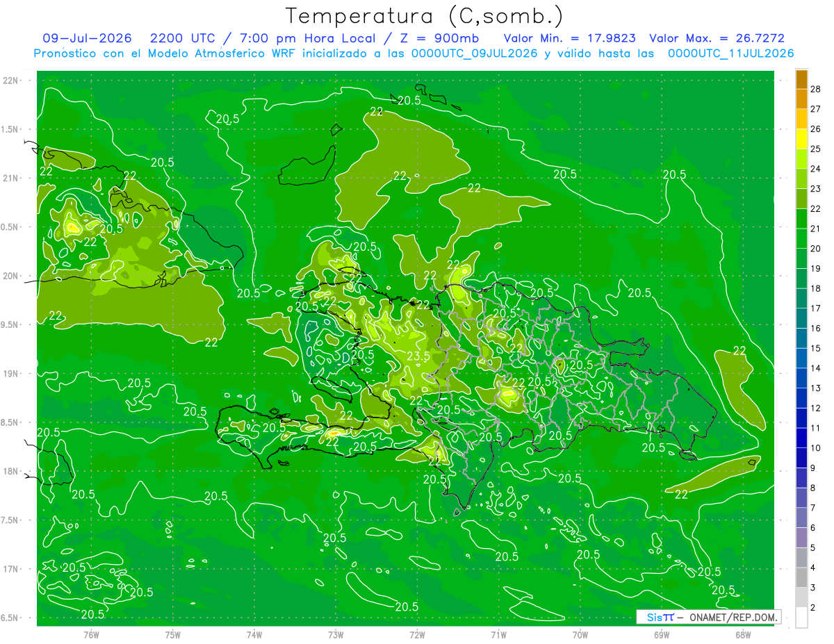The image size is (834, 644).
Task: Click the "76W" longitude label
Action: pos(91,634)
